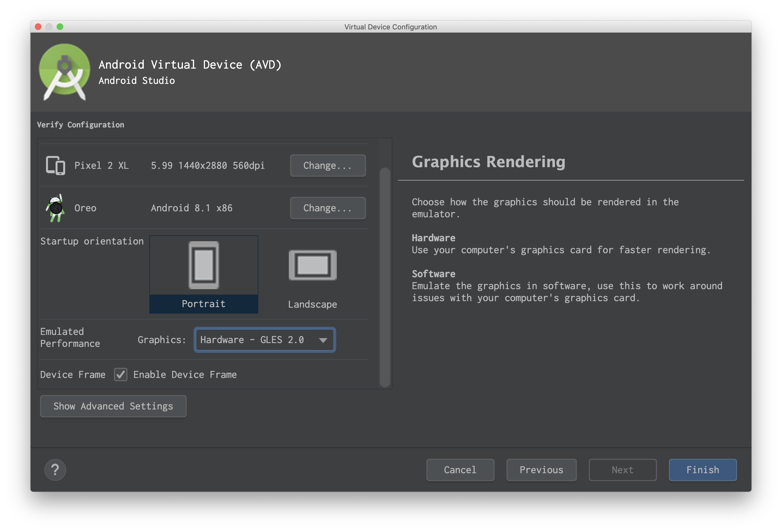
Task: Click the 'Graphics Rendering' help heading
Action: (x=488, y=162)
